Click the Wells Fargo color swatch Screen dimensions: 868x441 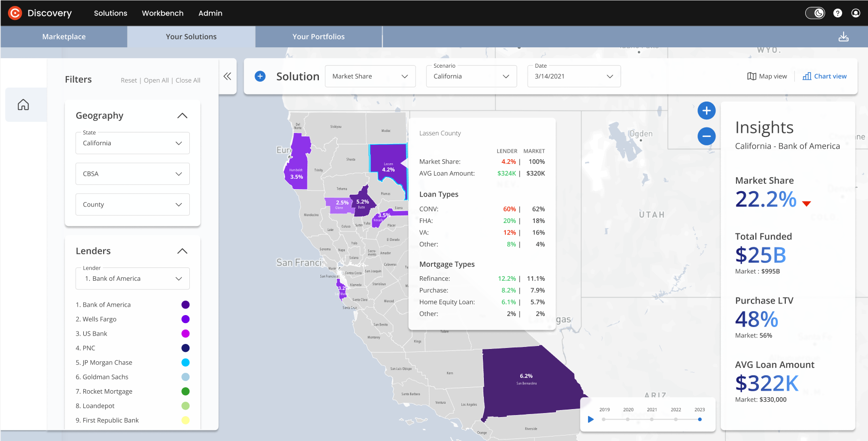[185, 319]
